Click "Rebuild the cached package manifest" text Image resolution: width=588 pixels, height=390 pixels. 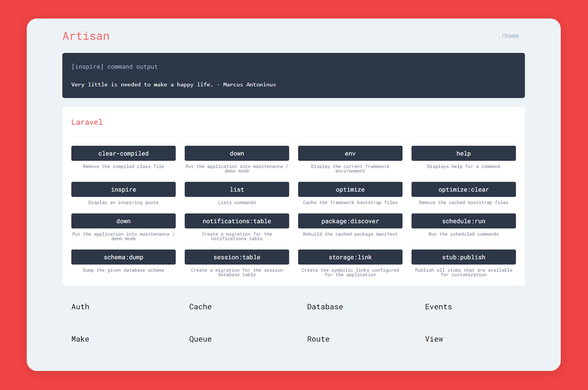click(x=350, y=234)
